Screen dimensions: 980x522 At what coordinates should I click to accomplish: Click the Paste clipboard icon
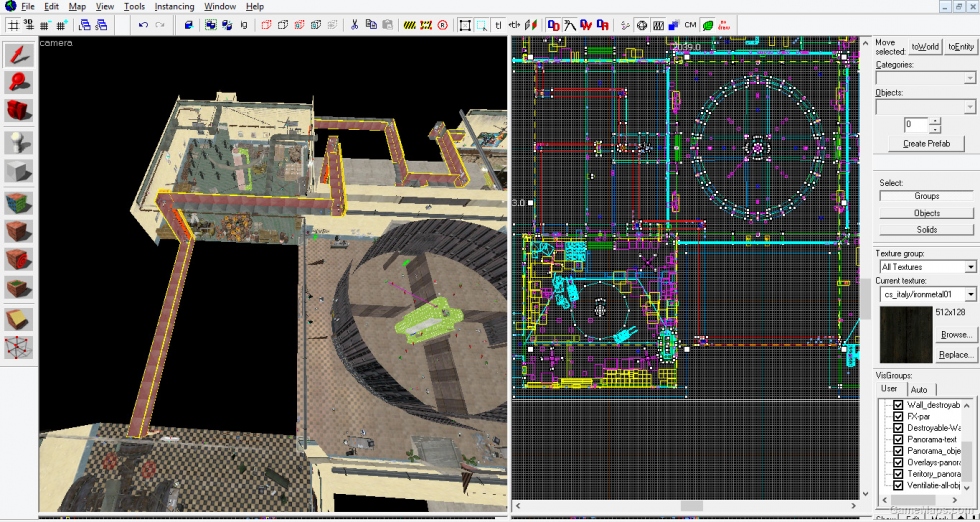[x=387, y=25]
